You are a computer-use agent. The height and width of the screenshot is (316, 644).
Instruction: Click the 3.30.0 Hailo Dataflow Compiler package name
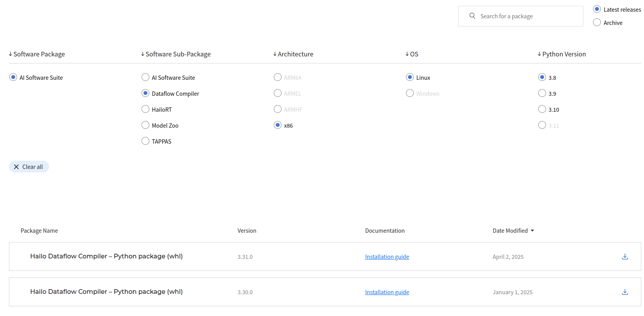[x=107, y=291]
